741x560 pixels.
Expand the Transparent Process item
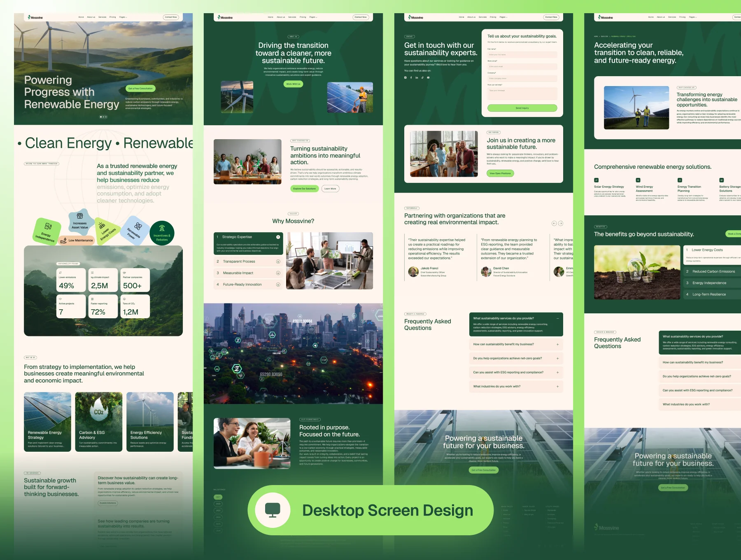(x=278, y=261)
